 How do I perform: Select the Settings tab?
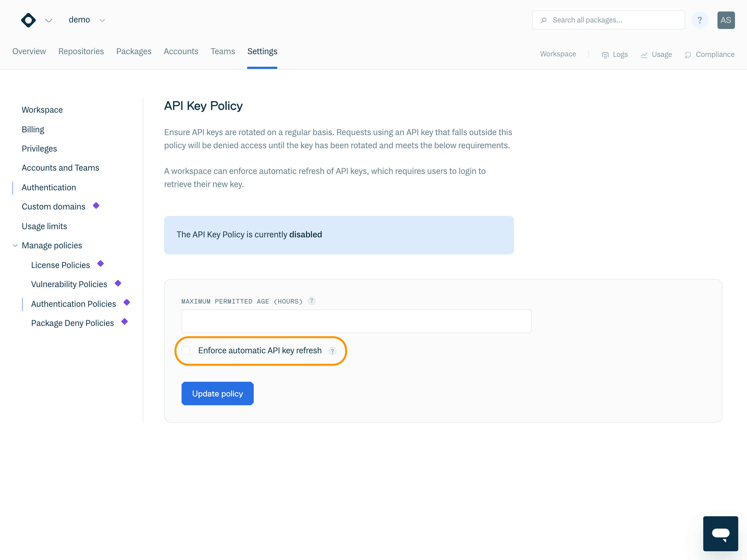click(x=262, y=51)
